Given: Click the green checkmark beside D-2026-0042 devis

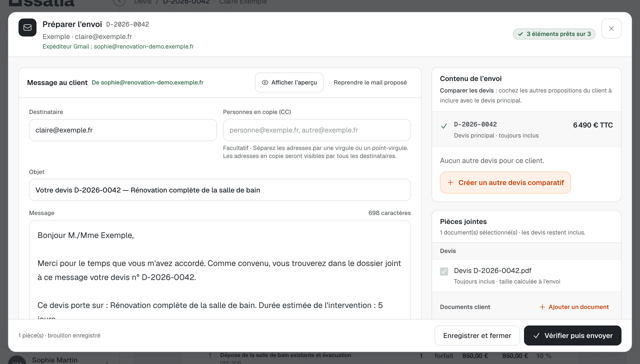Looking at the screenshot, I should coord(444,126).
